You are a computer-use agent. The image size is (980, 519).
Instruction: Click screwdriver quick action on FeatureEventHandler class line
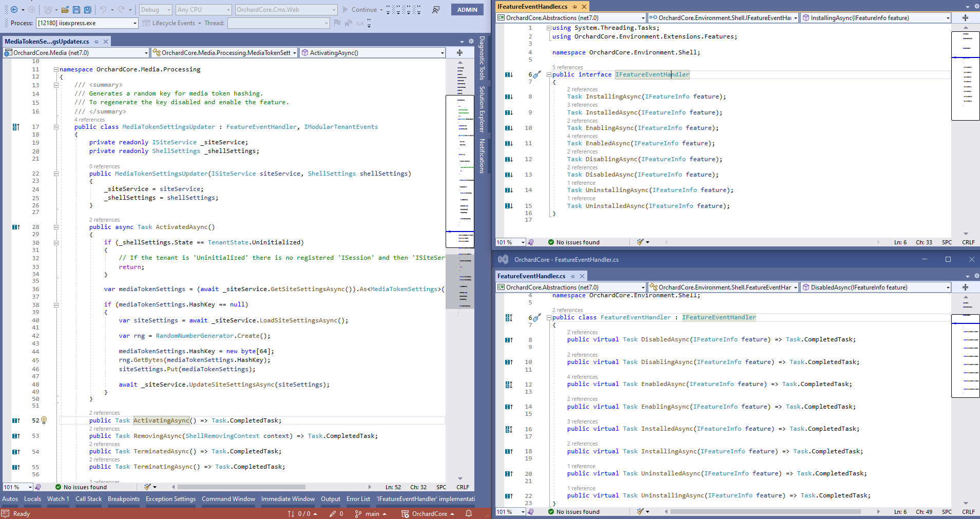(x=537, y=317)
